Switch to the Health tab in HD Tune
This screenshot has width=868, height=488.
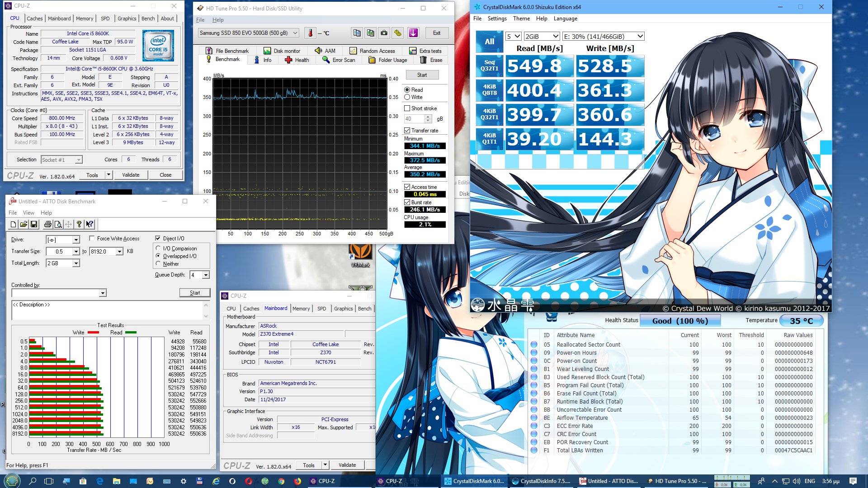click(297, 60)
